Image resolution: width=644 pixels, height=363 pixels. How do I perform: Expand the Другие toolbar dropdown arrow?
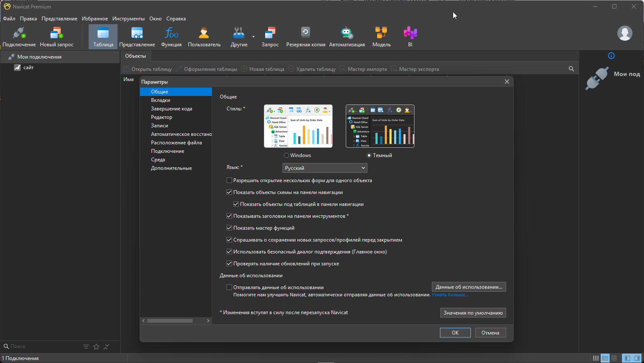point(253,37)
